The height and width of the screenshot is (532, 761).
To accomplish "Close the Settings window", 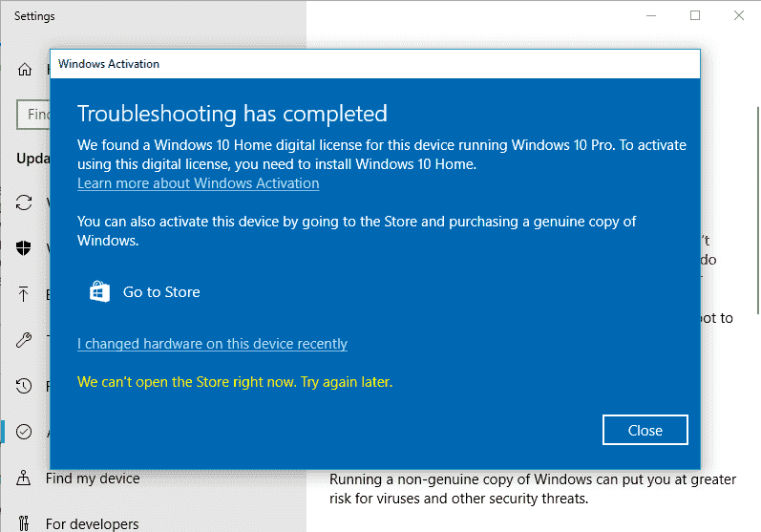I will click(739, 15).
